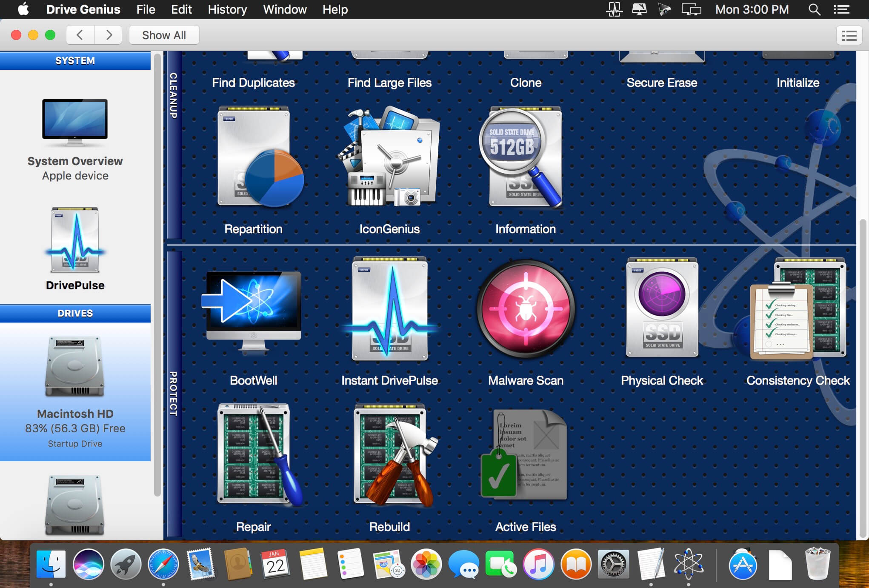
Task: Open iTunes from the Dock
Action: [x=538, y=564]
